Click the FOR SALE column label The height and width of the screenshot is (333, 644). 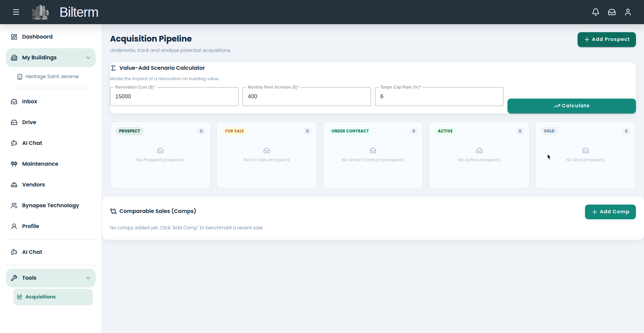[234, 131]
